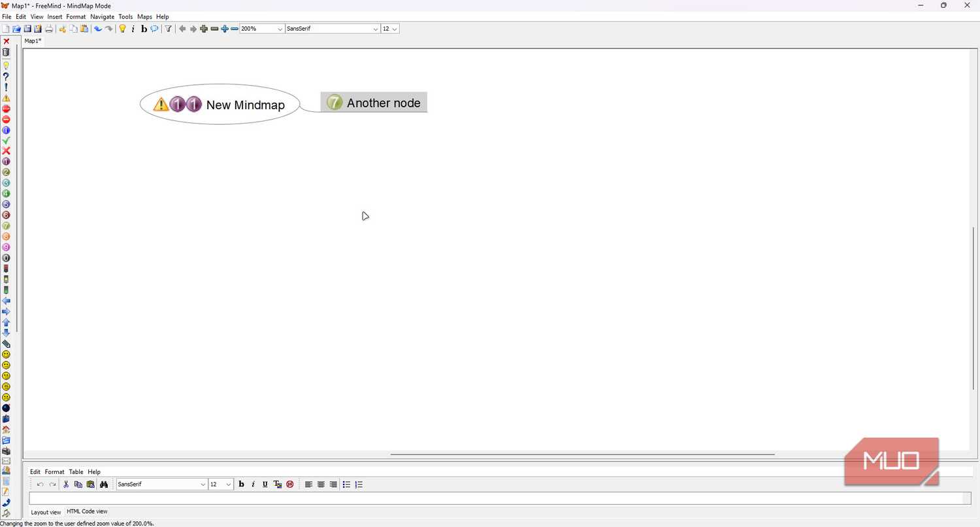This screenshot has height=527, width=980.
Task: Open the filter funnel tool
Action: tap(168, 29)
